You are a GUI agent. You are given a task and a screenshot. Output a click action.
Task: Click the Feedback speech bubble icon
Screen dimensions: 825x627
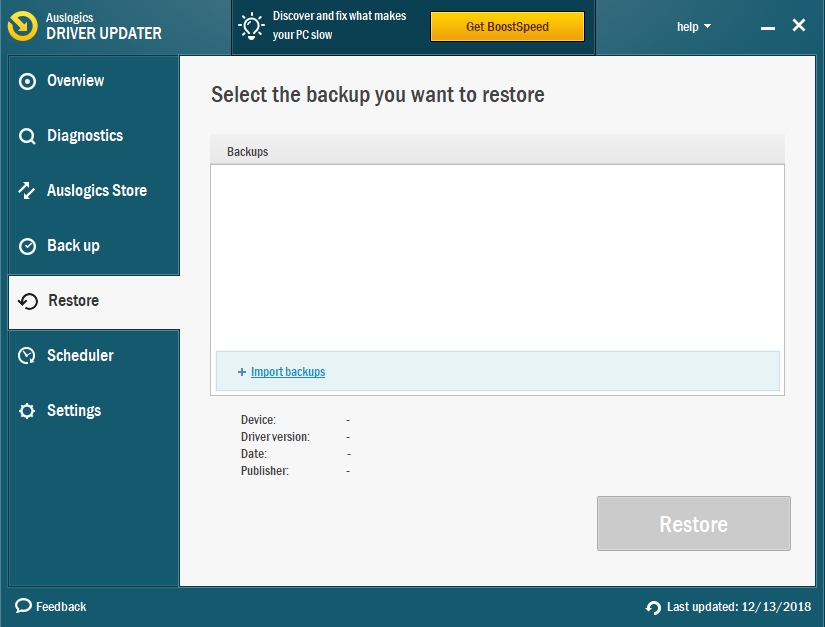click(x=23, y=606)
